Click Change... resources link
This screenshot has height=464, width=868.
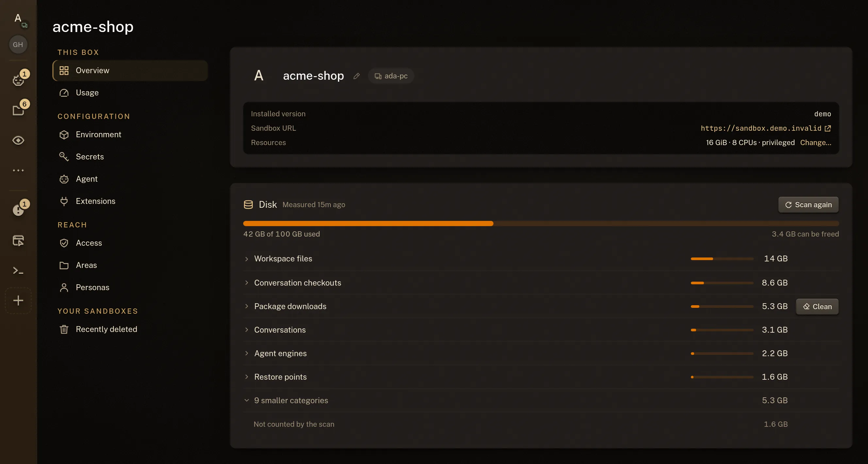tap(815, 142)
